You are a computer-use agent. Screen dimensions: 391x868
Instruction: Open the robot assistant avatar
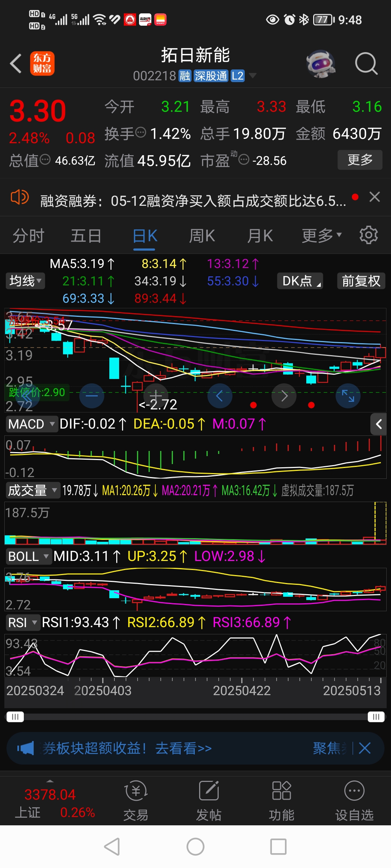(320, 64)
